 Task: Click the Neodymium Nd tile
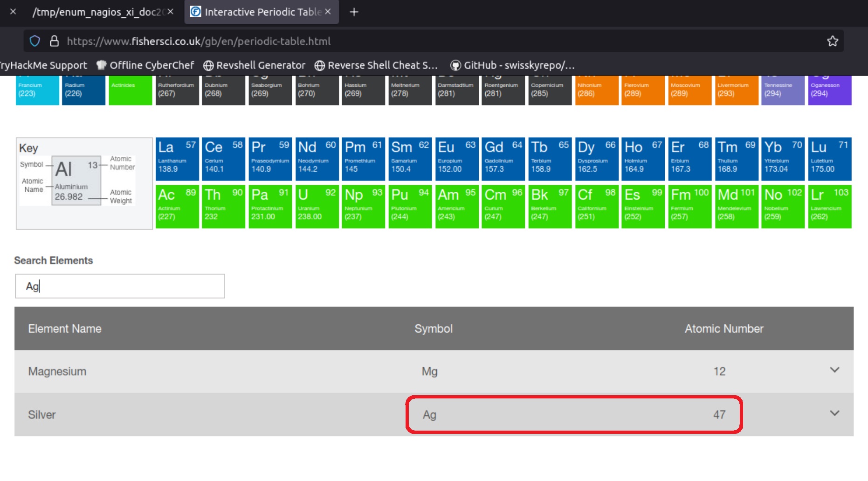coord(317,159)
